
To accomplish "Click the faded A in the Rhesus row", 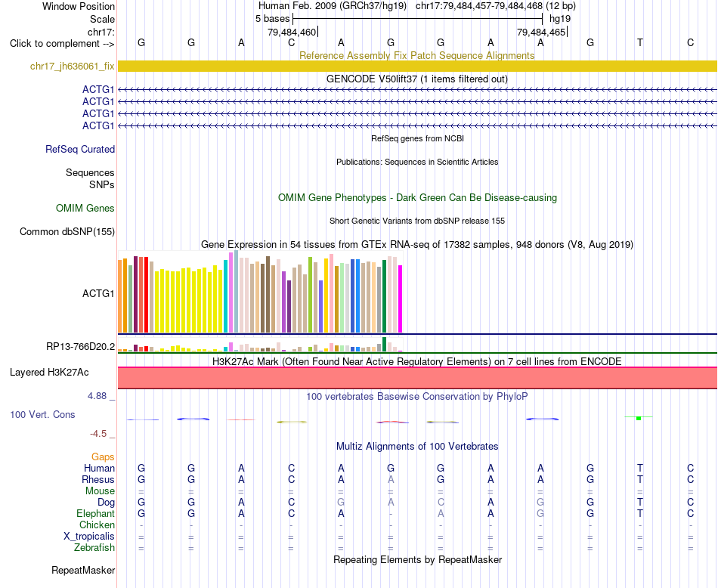I will pyautogui.click(x=391, y=479).
